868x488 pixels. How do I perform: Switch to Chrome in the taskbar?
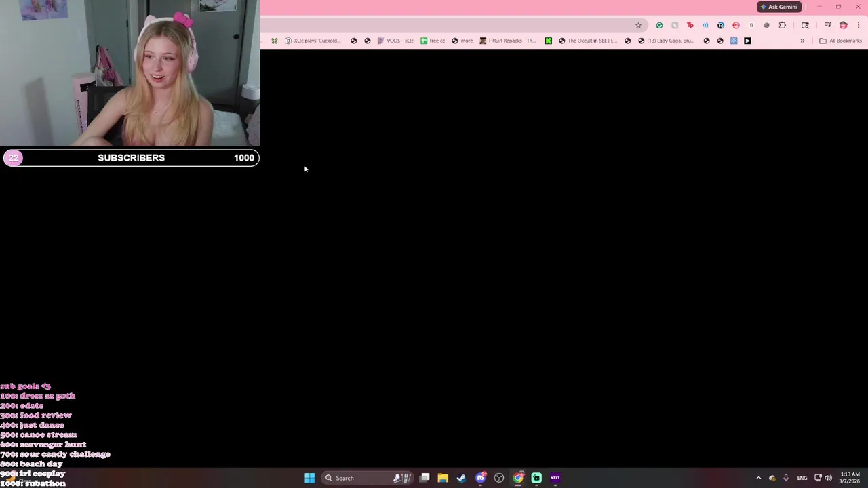[x=518, y=478]
